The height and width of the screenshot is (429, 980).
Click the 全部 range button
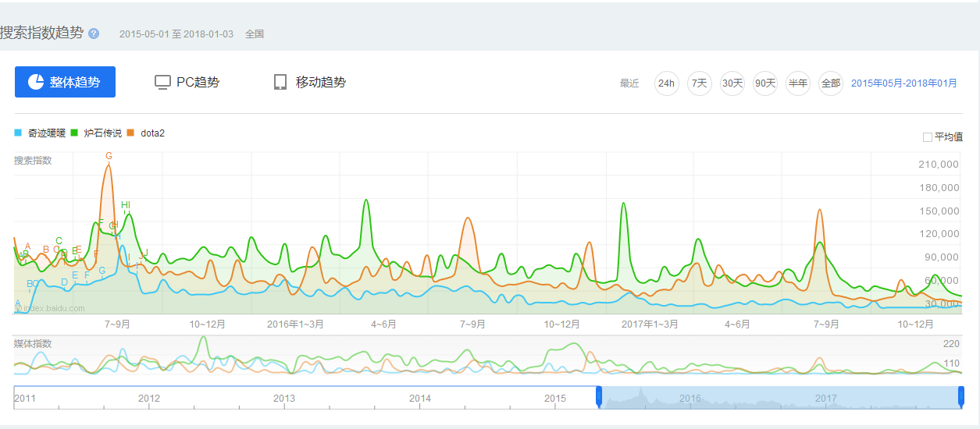[830, 83]
